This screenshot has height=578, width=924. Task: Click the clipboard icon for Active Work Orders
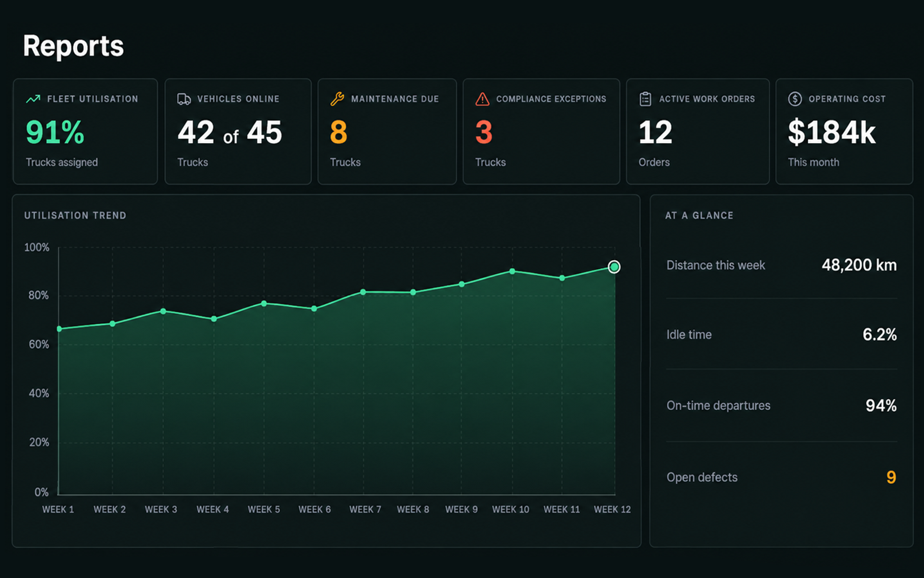(645, 99)
